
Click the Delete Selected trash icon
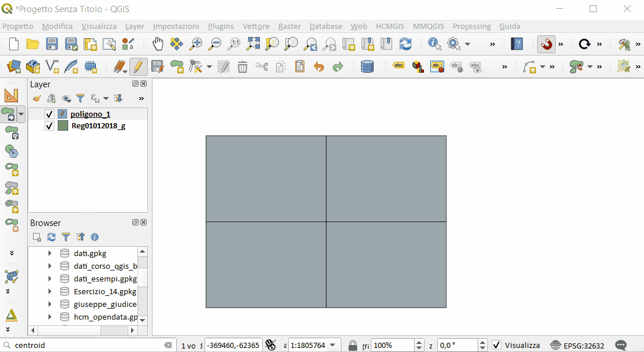coord(243,67)
